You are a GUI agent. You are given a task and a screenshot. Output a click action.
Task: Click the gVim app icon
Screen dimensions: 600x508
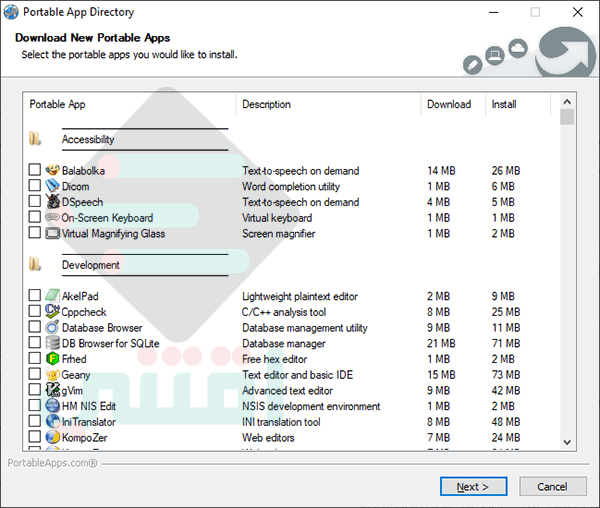coord(52,389)
